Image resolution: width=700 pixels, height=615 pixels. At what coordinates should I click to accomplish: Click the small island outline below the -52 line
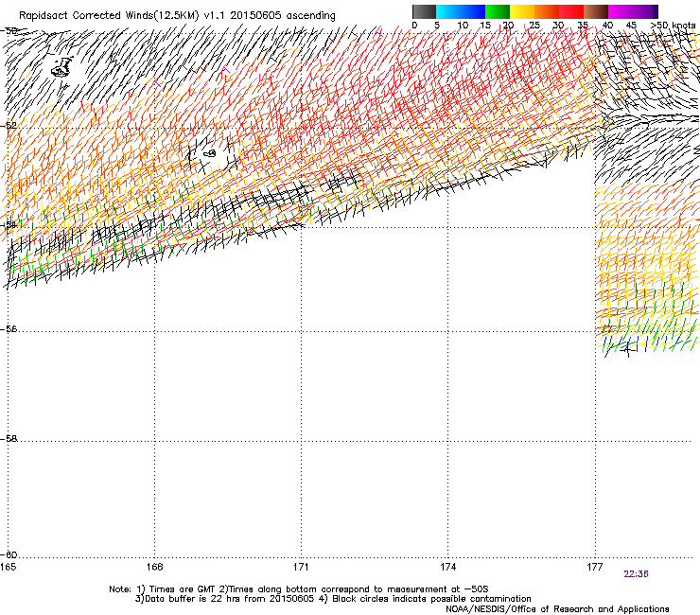pyautogui.click(x=210, y=153)
